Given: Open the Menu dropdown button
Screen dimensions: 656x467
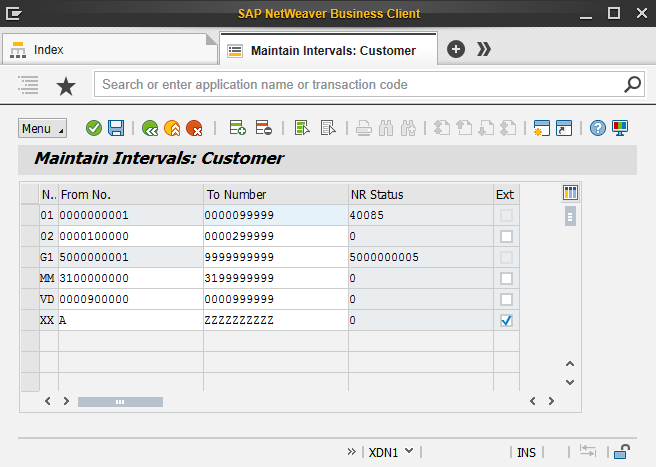Looking at the screenshot, I should 42,128.
